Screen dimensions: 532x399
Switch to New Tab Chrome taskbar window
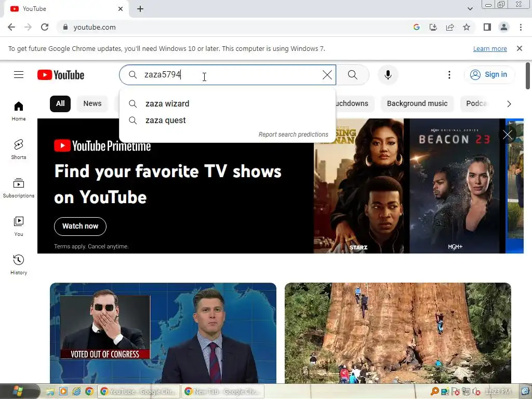tap(223, 392)
